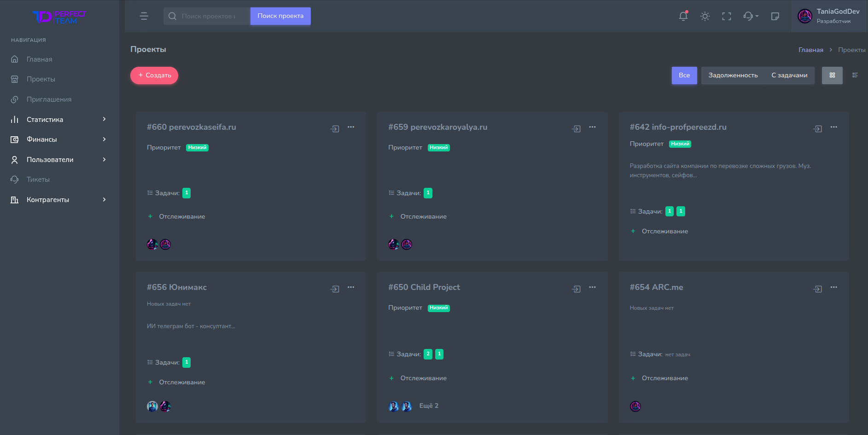The height and width of the screenshot is (435, 868).
Task: Switch theme with the sun icon
Action: 705,16
